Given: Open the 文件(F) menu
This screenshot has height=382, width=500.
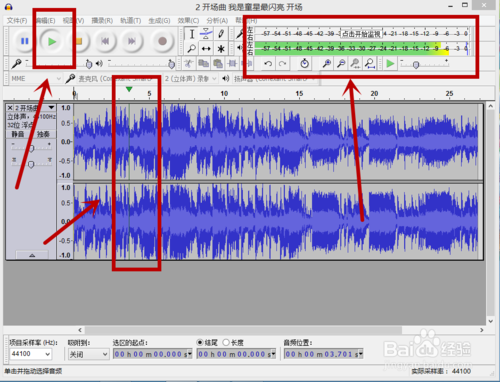Looking at the screenshot, I should click(17, 21).
